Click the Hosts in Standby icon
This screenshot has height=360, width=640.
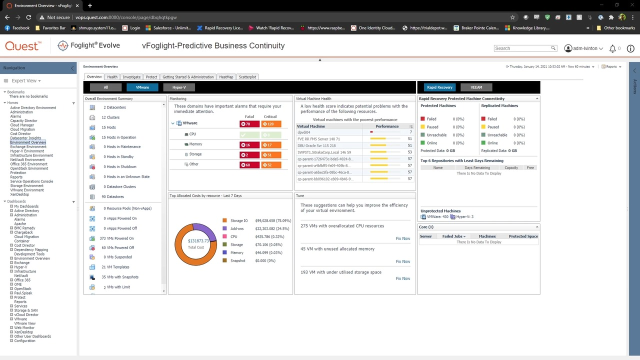click(92, 157)
